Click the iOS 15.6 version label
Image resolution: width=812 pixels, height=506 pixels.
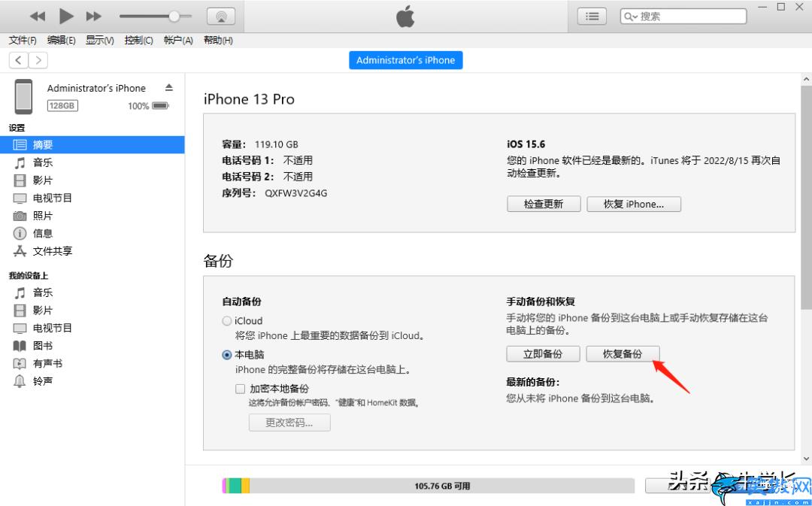point(526,144)
